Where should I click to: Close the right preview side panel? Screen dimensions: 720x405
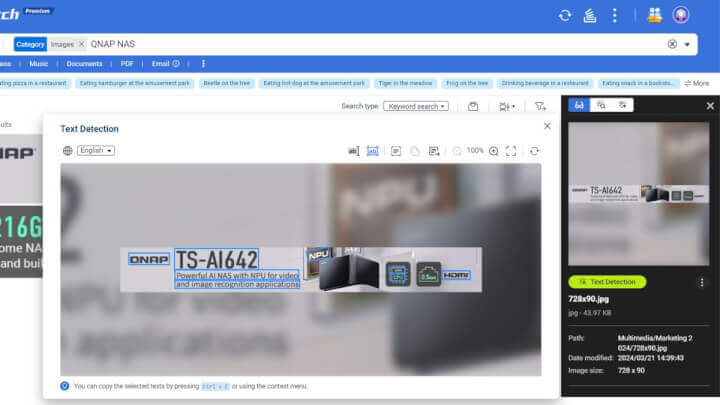pos(710,106)
